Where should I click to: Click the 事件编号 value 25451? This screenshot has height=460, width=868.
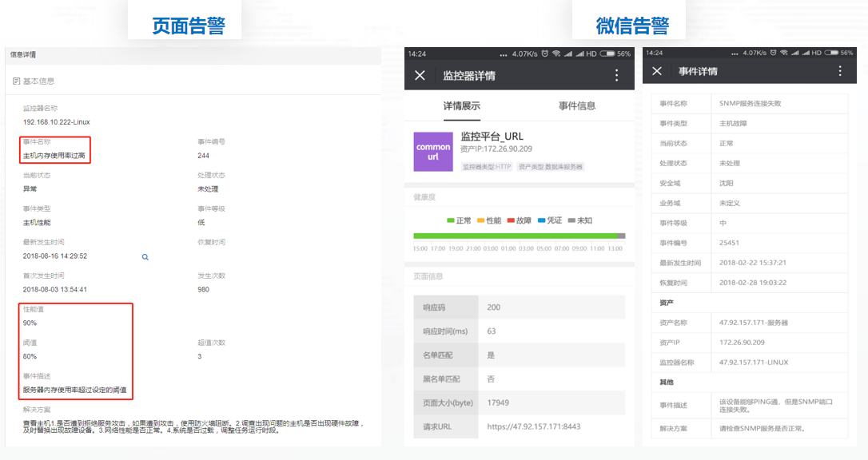(729, 243)
